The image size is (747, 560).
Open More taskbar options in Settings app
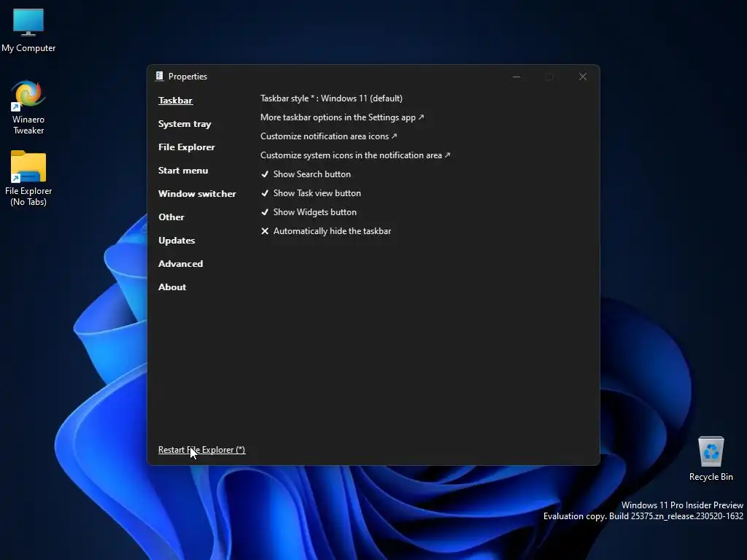click(x=342, y=117)
